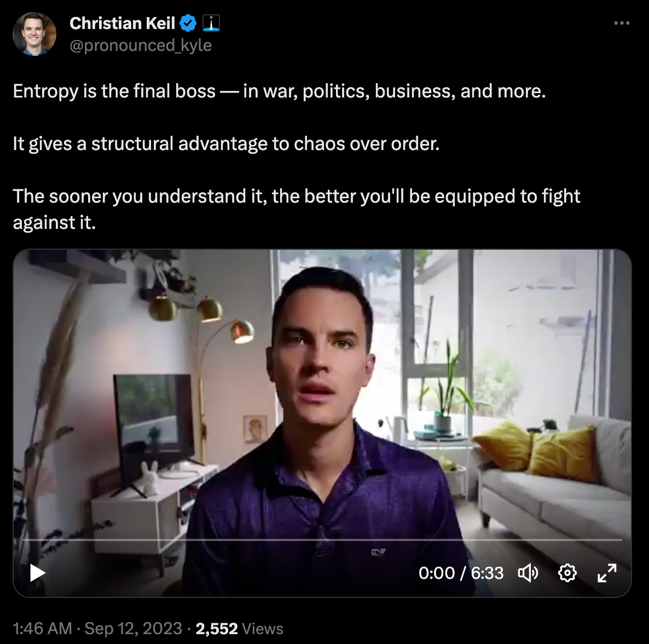View the 2,552 Views analytics
The height and width of the screenshot is (644, 649).
pos(239,629)
